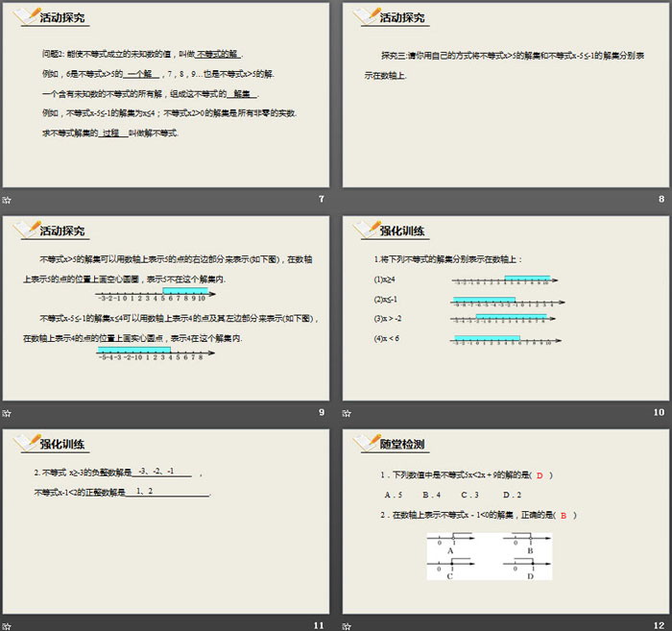The width and height of the screenshot is (672, 631).
Task: Click the animation star icon under slide 12
Action: point(347,626)
